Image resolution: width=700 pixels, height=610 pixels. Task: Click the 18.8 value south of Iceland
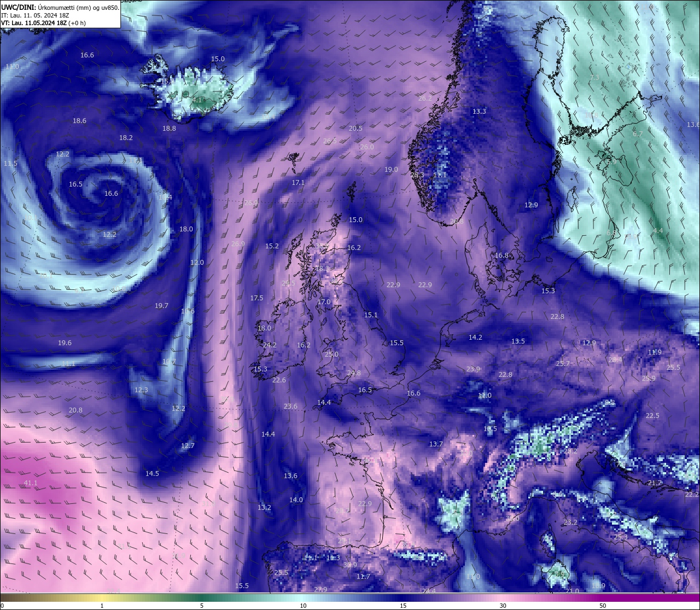170,129
